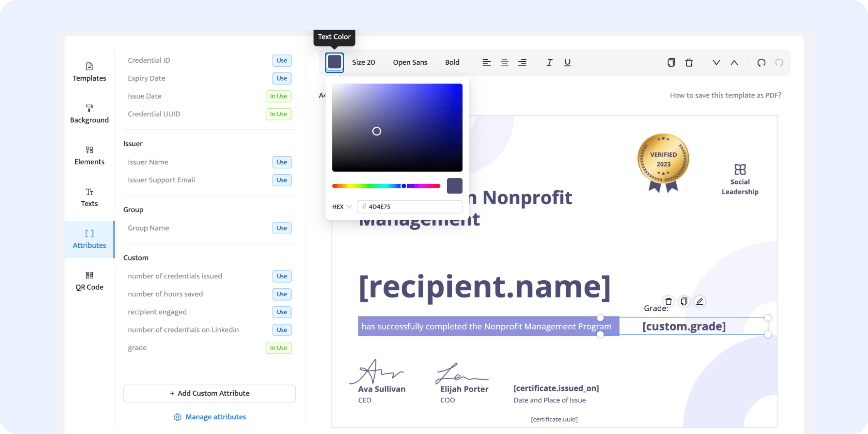Use the recipient engaged attribute
This screenshot has width=868, height=434.
pos(282,312)
